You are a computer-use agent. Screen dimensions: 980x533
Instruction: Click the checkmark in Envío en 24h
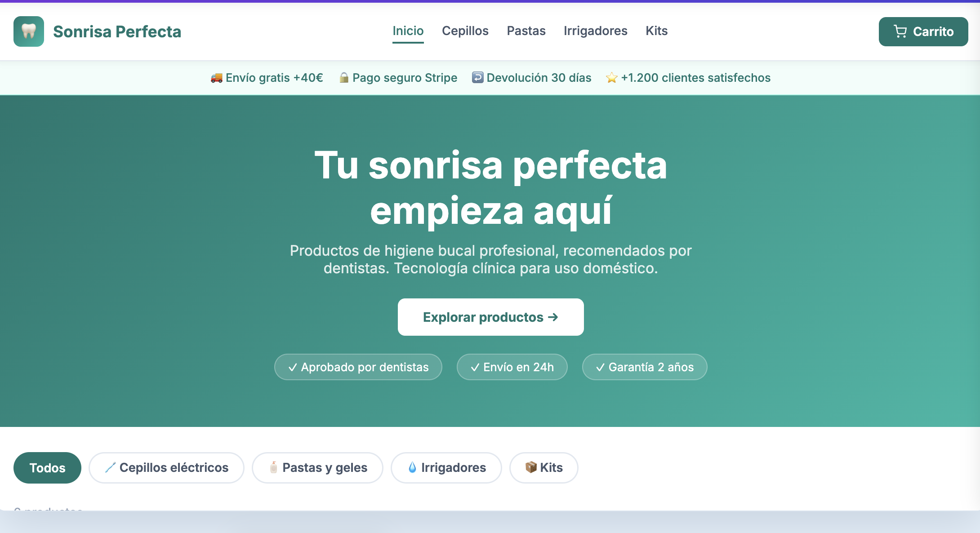pos(475,367)
